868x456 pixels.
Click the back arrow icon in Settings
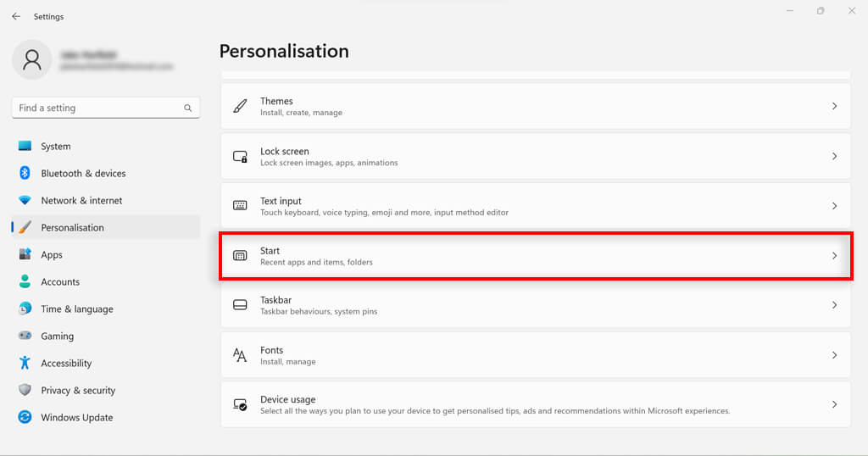(16, 16)
